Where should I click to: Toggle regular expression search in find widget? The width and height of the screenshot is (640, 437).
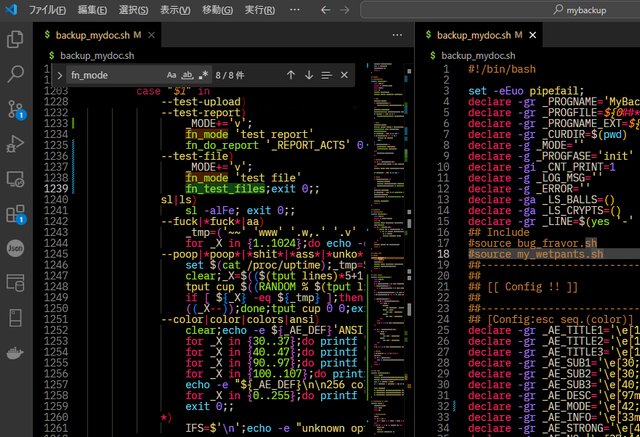(x=204, y=75)
